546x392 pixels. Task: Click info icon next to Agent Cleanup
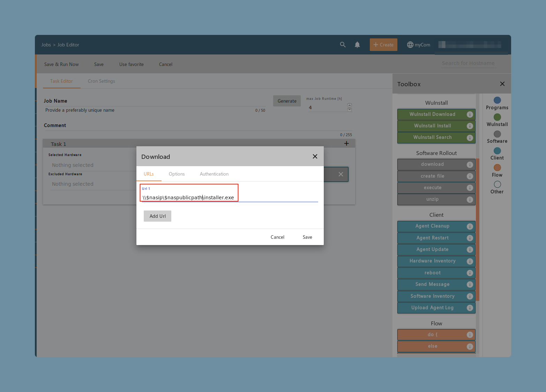point(470,226)
